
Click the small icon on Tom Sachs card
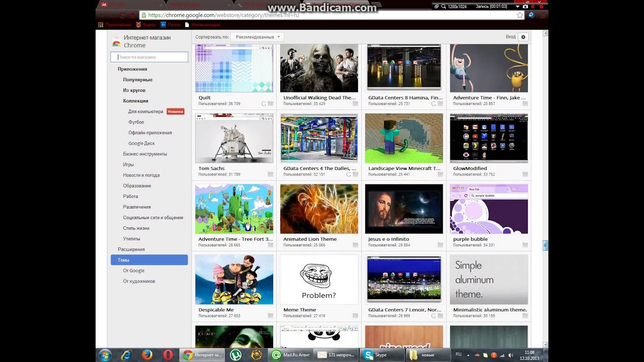coord(271,174)
